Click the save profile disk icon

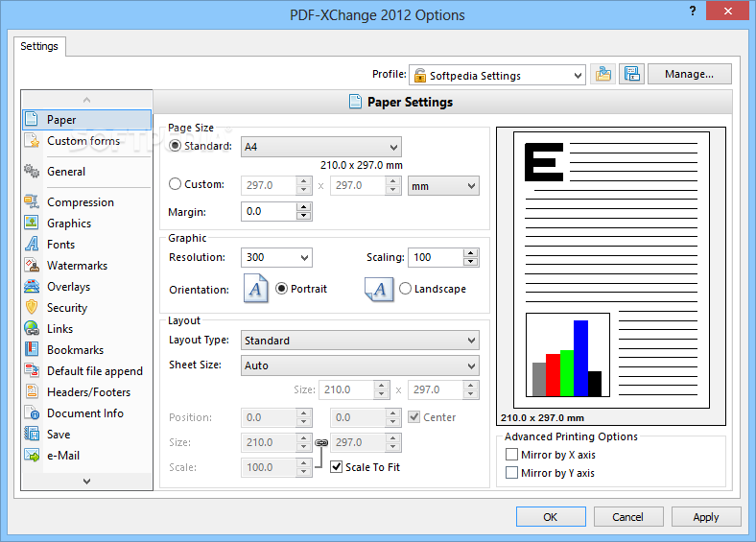pos(631,74)
